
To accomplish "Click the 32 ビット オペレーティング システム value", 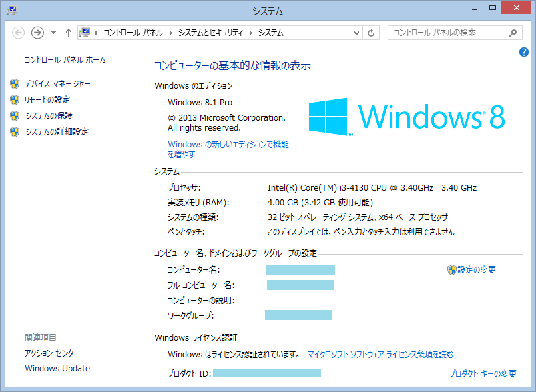I will click(358, 217).
